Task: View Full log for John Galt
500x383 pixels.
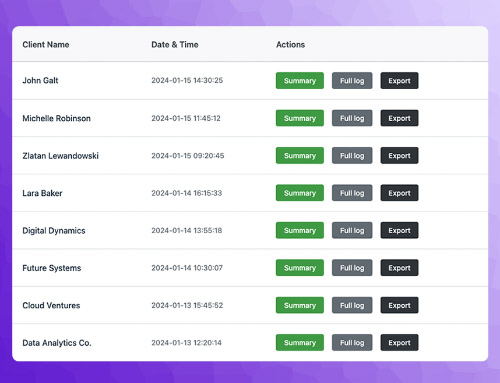Action: 352,81
